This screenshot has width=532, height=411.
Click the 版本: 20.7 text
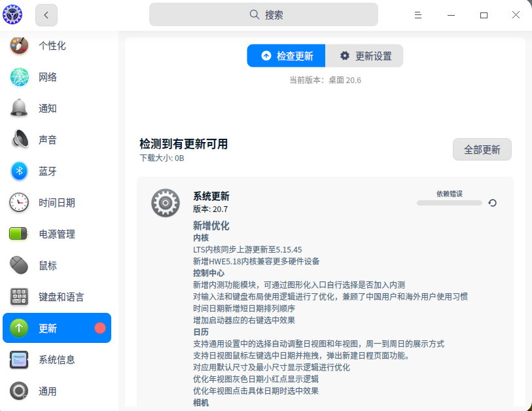tap(210, 209)
